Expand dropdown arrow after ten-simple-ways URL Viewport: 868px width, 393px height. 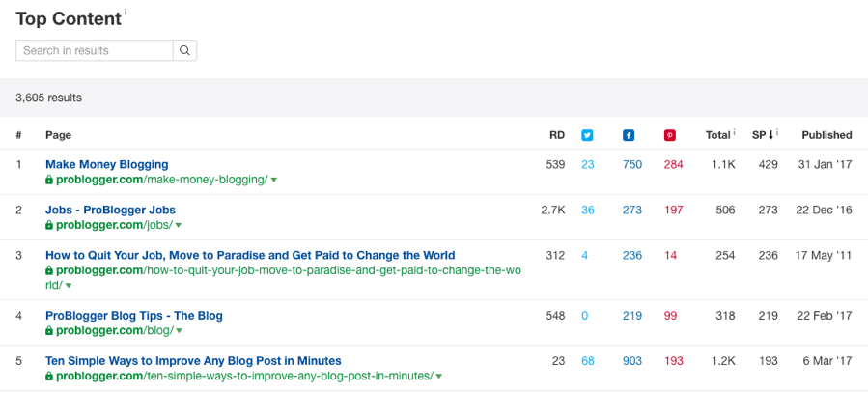[x=439, y=377]
